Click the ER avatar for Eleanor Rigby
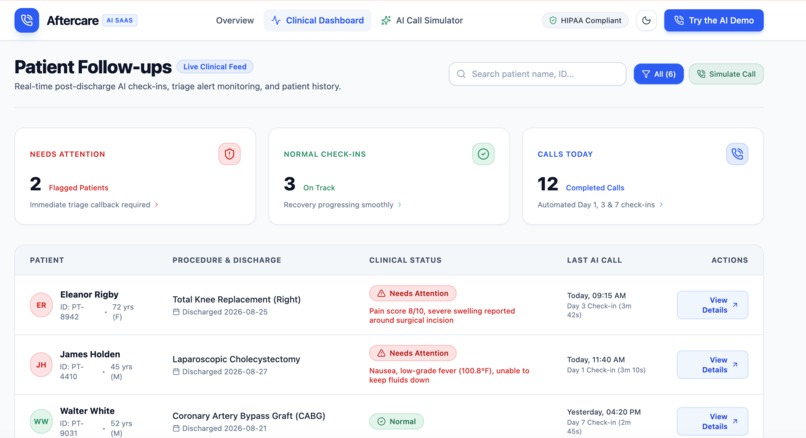Screen dimensions: 806x438 (41, 305)
